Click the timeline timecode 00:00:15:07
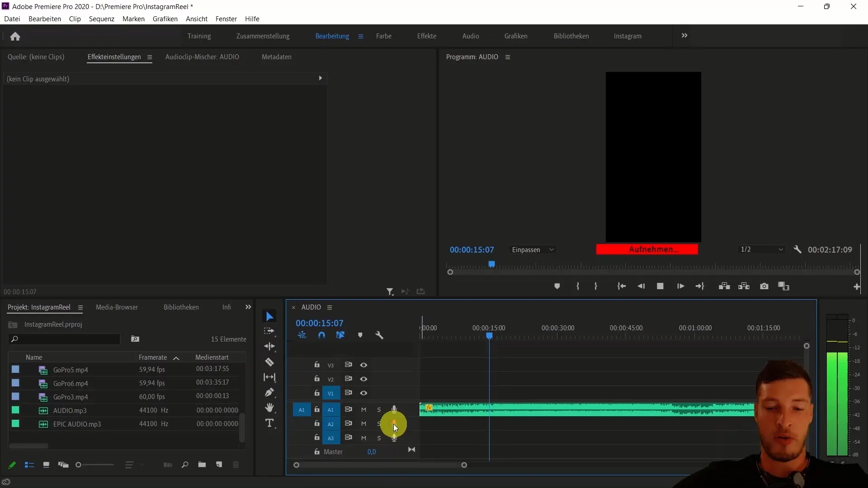Screen dimensions: 868x488 pyautogui.click(x=319, y=323)
